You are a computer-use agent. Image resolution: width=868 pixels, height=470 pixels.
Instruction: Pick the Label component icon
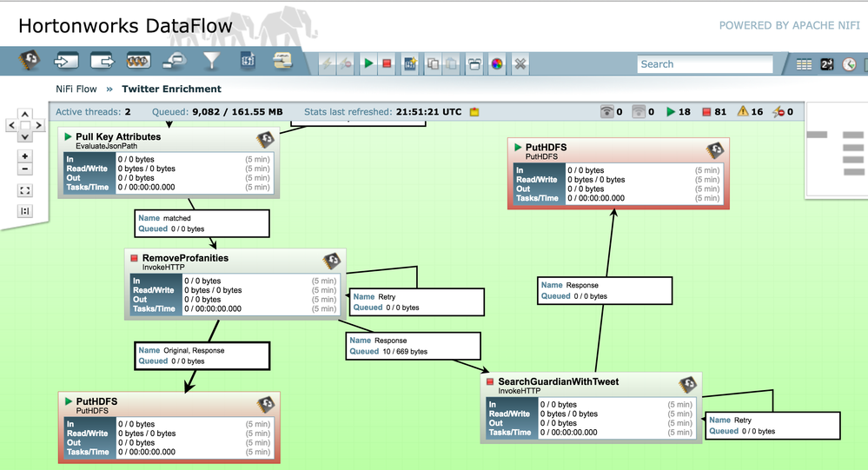pyautogui.click(x=283, y=60)
